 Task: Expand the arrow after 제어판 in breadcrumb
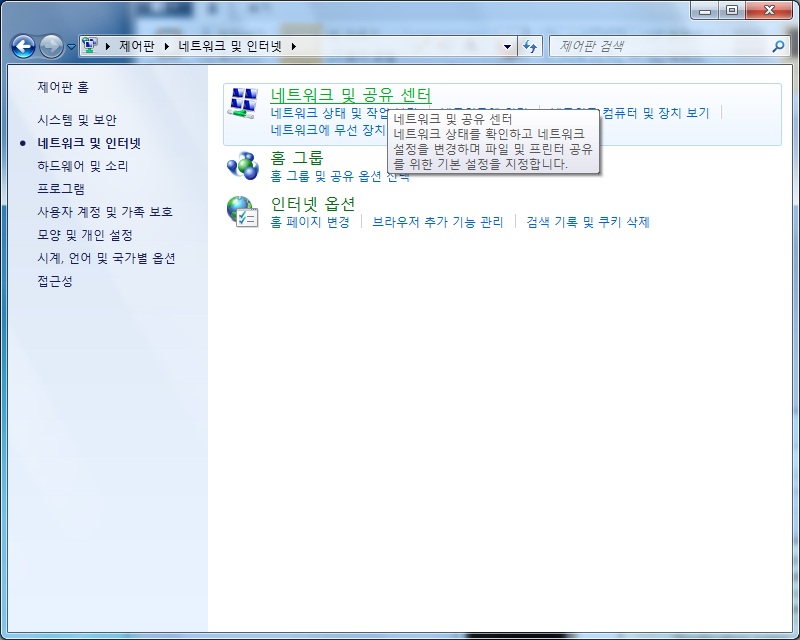tap(166, 46)
